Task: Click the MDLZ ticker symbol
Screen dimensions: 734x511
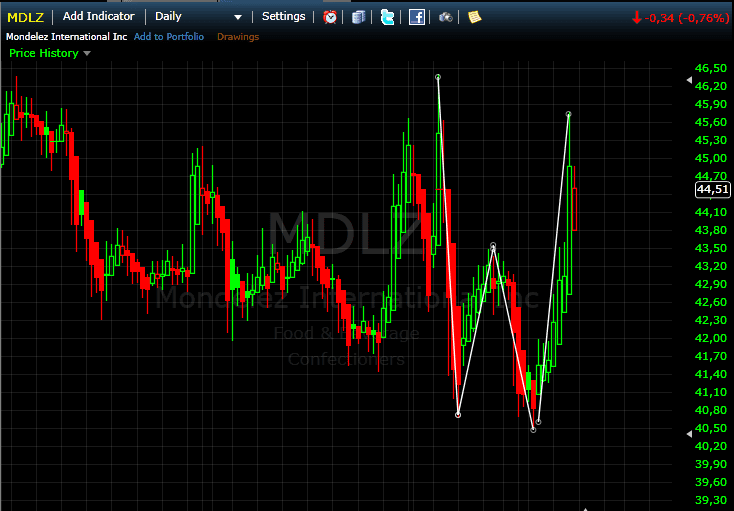Action: click(25, 17)
